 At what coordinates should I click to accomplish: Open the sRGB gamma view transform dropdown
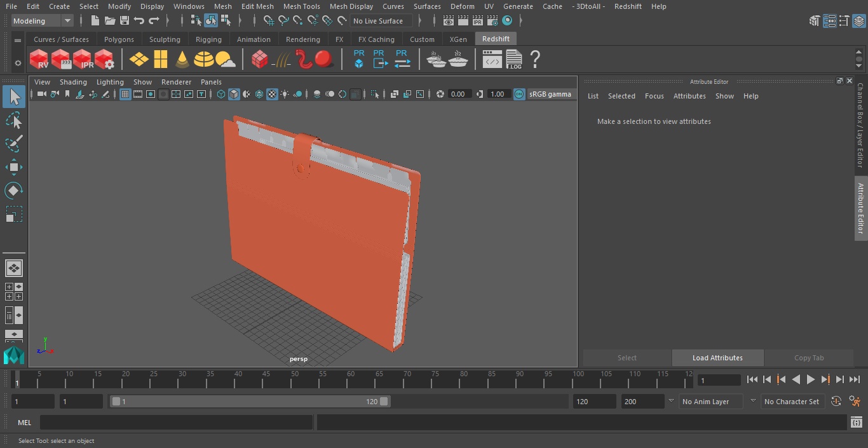pyautogui.click(x=550, y=94)
